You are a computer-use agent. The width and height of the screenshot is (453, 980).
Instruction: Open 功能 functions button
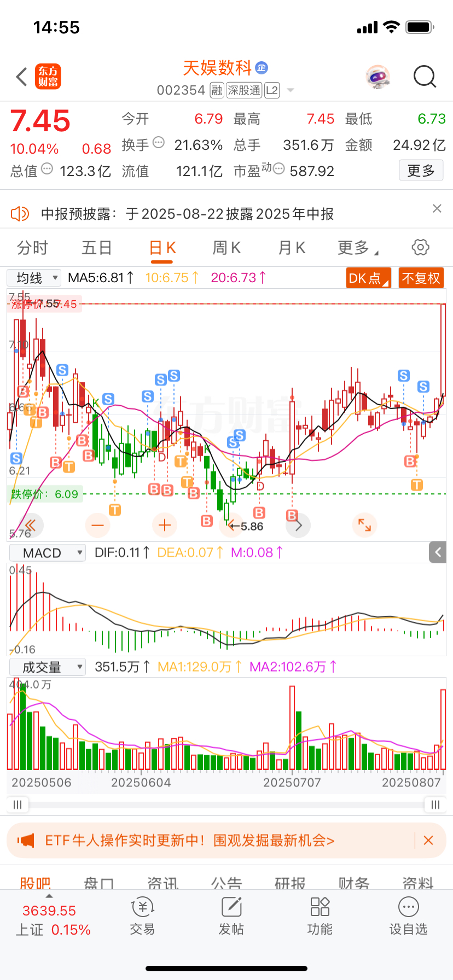click(x=320, y=917)
